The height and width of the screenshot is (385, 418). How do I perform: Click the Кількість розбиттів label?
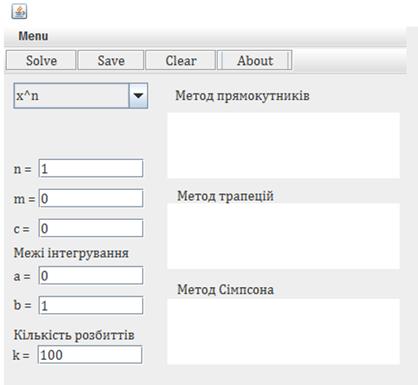click(x=74, y=335)
